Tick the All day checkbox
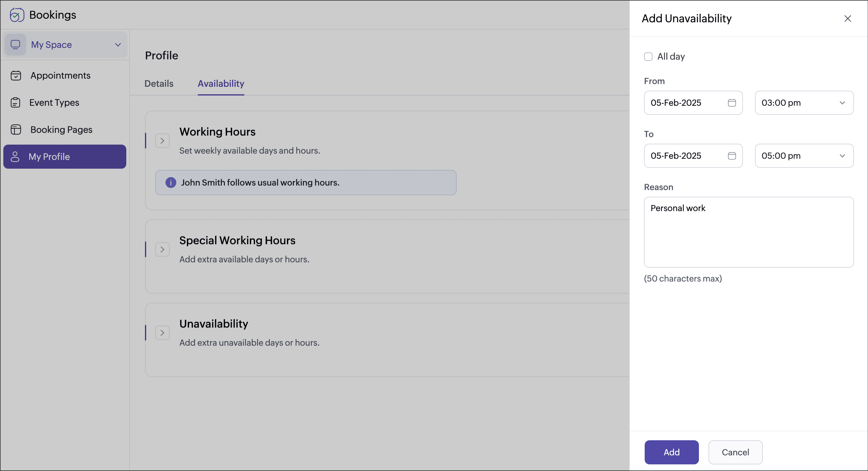 click(648, 57)
